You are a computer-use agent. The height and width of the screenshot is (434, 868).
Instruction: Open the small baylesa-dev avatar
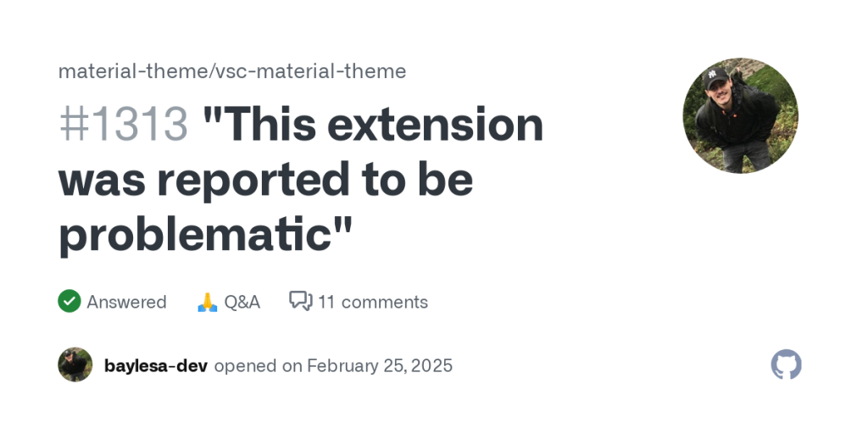pos(75,364)
